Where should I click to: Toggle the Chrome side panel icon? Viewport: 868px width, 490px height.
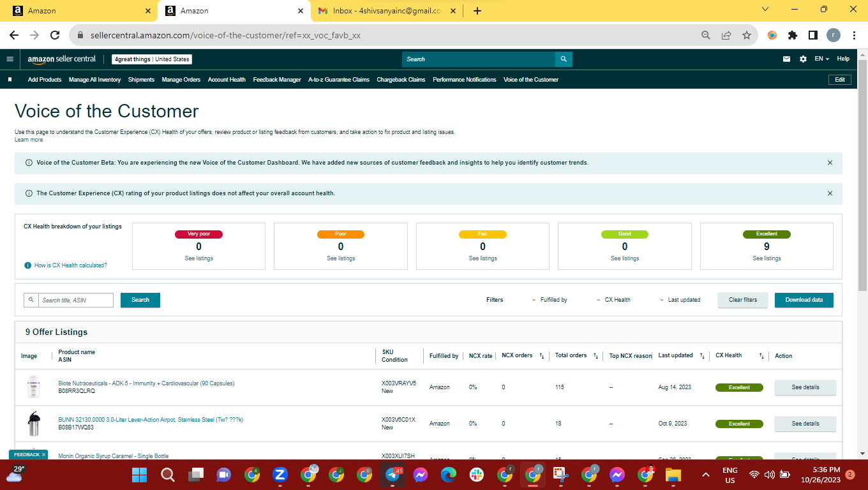point(813,35)
